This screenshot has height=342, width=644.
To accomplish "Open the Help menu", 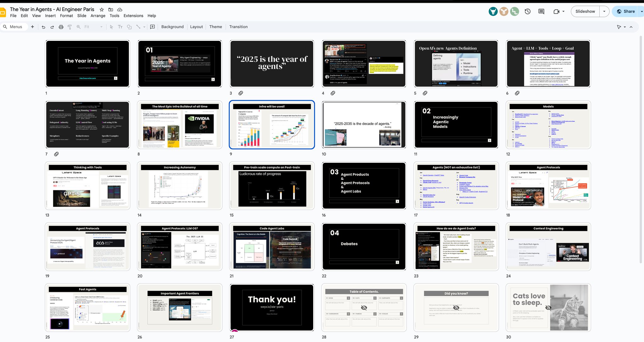I will point(152,16).
